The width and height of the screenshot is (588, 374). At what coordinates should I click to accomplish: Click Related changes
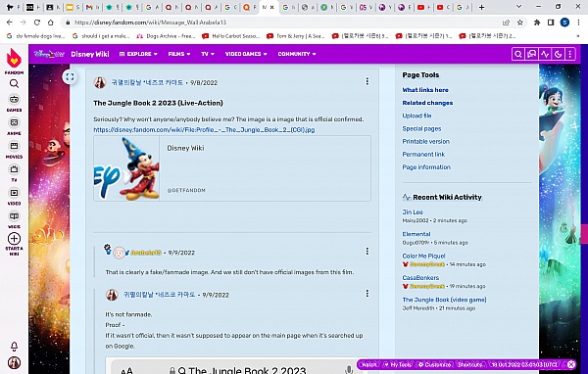pos(427,103)
